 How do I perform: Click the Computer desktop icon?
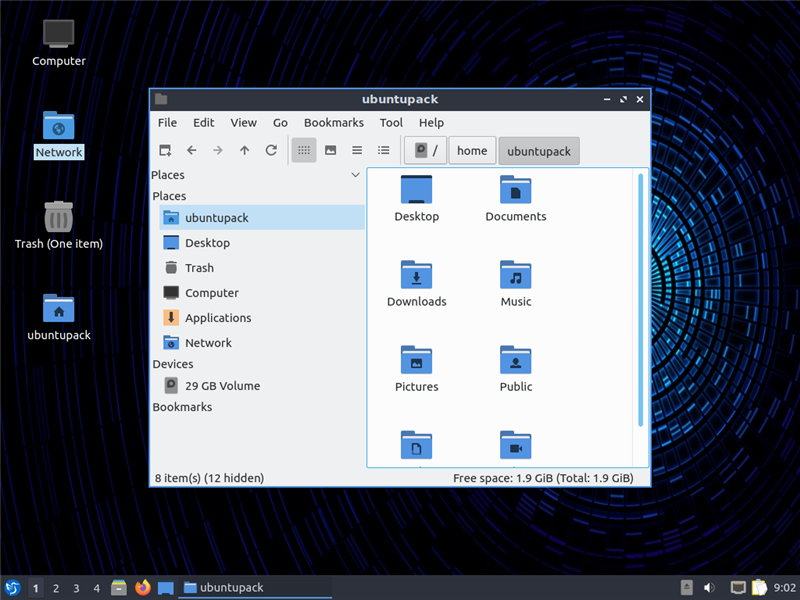(59, 34)
